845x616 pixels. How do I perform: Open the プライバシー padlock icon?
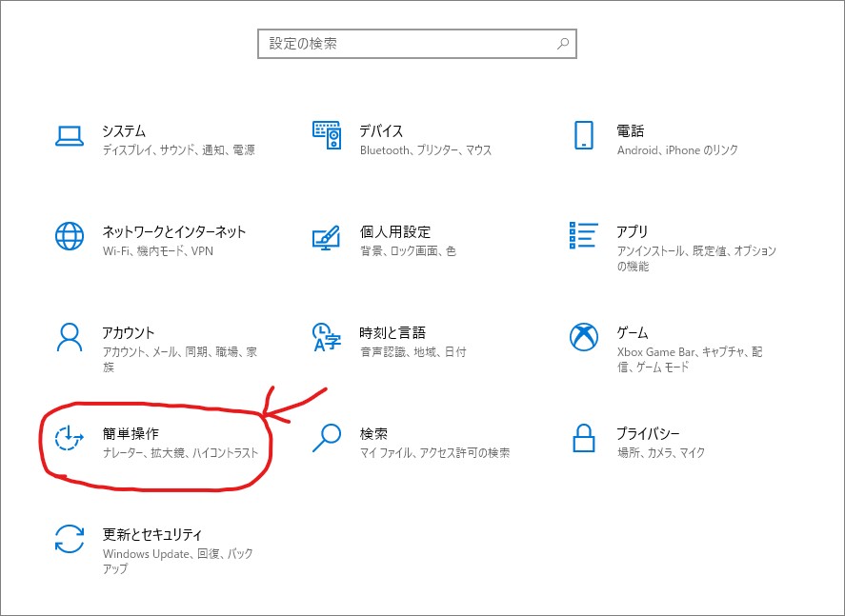584,438
